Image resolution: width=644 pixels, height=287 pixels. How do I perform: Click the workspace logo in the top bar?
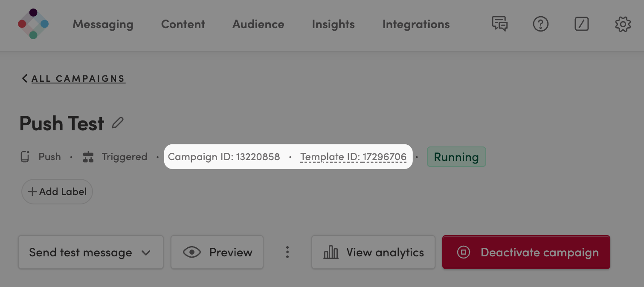33,24
